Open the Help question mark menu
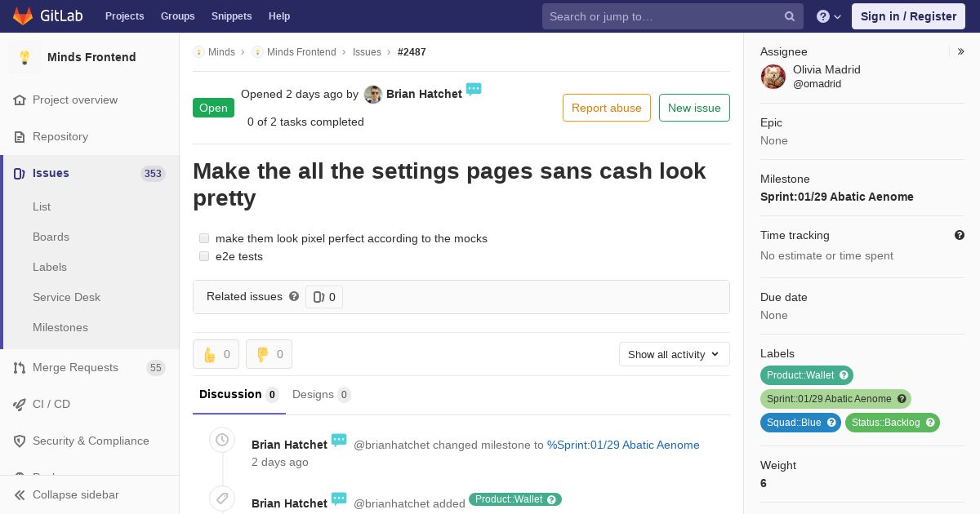 click(829, 16)
